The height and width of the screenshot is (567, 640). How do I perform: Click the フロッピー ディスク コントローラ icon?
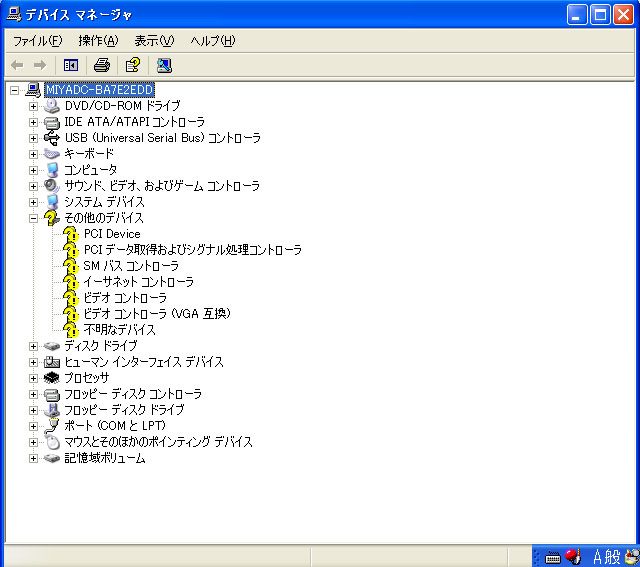(52, 394)
